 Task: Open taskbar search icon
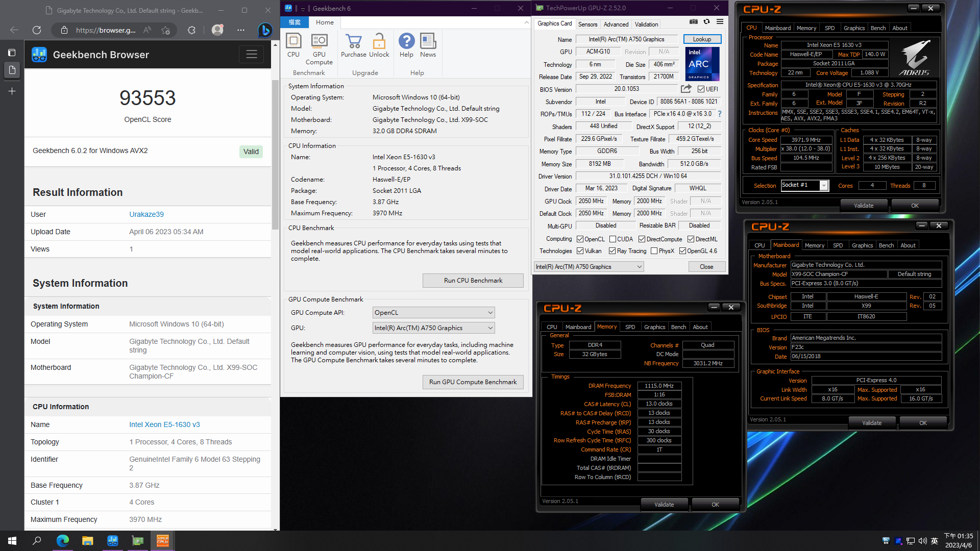click(x=37, y=541)
